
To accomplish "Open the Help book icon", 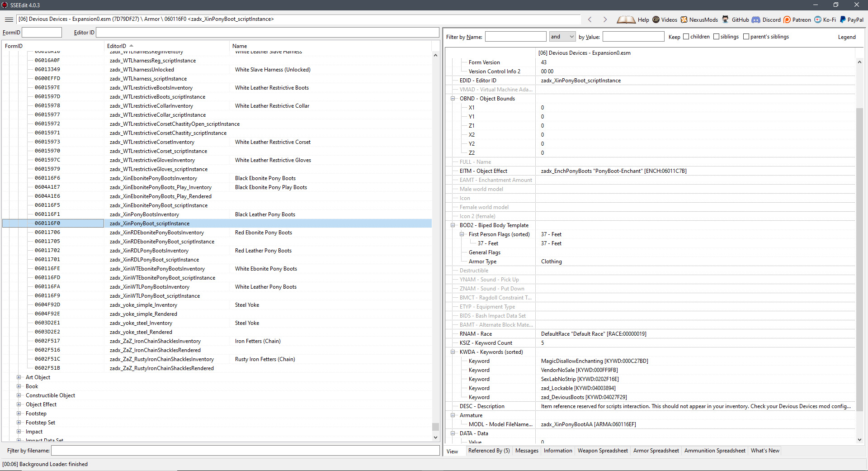I will point(626,19).
